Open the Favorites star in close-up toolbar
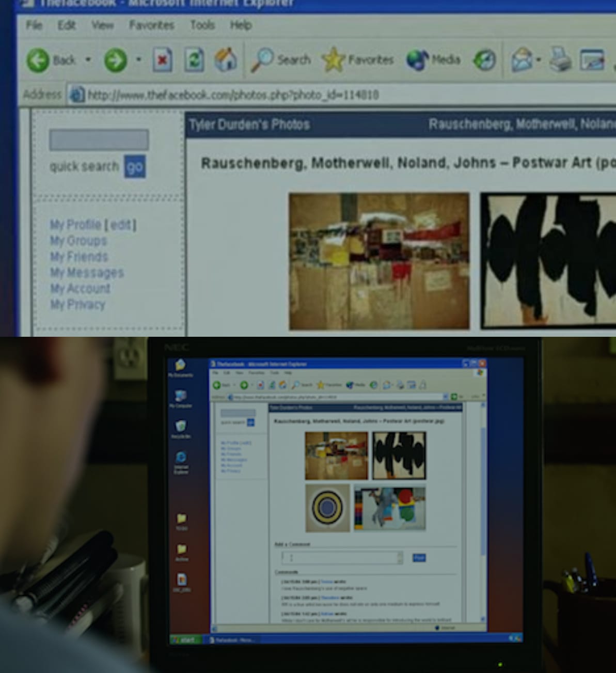 coord(333,59)
